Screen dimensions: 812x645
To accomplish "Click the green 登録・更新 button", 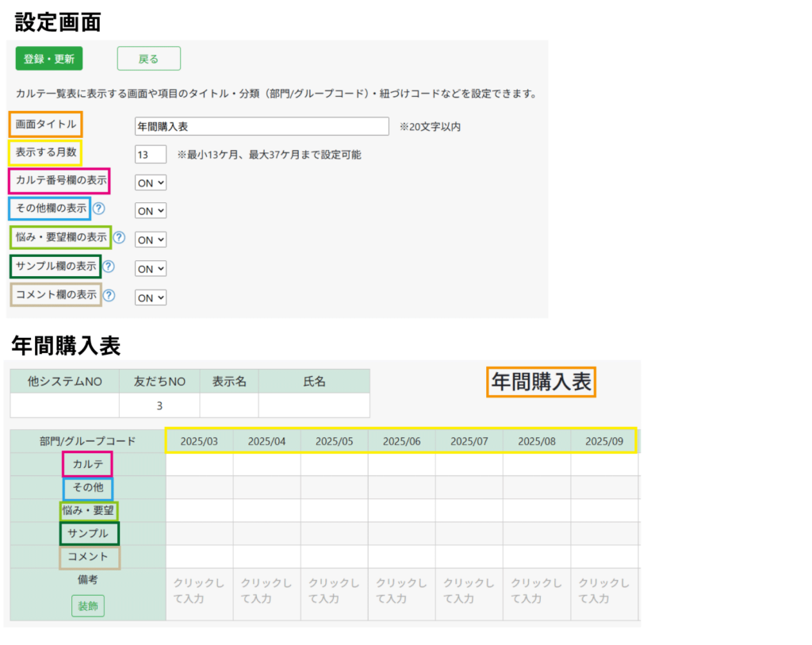I will (49, 59).
